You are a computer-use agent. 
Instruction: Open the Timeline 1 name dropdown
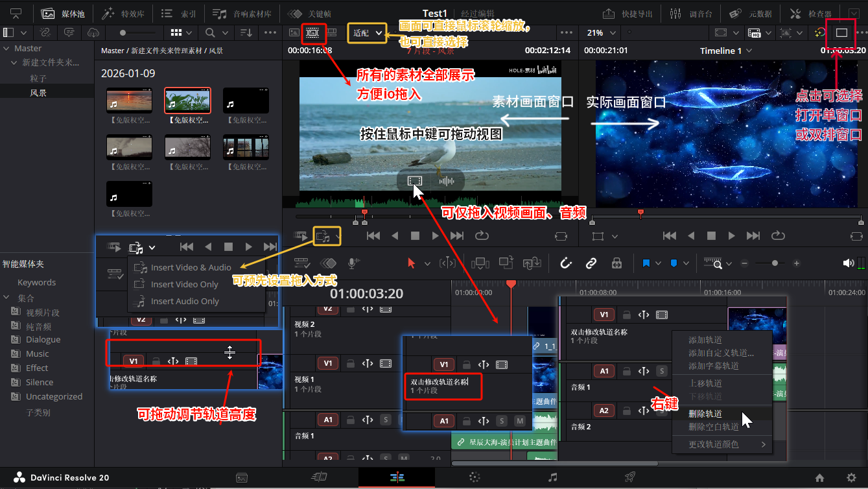(x=726, y=51)
